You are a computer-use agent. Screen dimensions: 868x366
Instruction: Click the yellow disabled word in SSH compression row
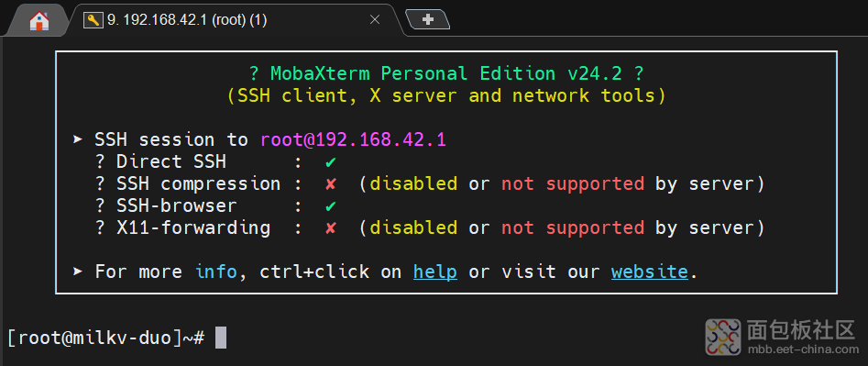tap(413, 183)
